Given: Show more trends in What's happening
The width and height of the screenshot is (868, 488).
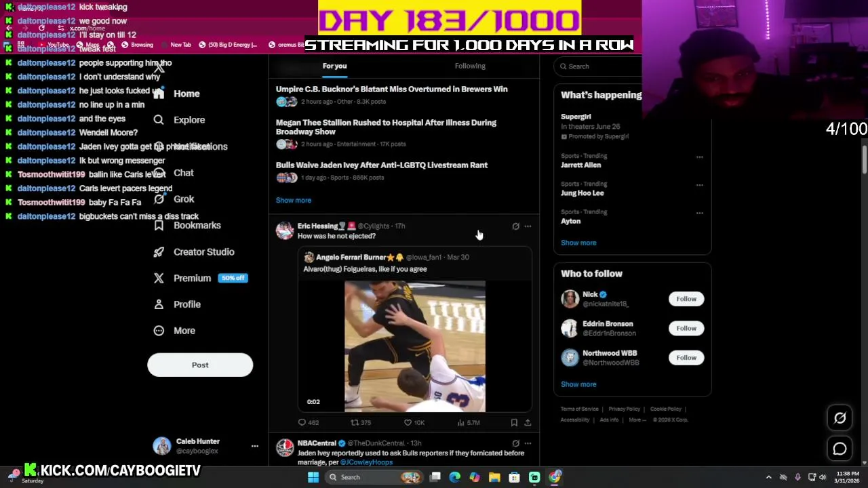Looking at the screenshot, I should point(578,243).
